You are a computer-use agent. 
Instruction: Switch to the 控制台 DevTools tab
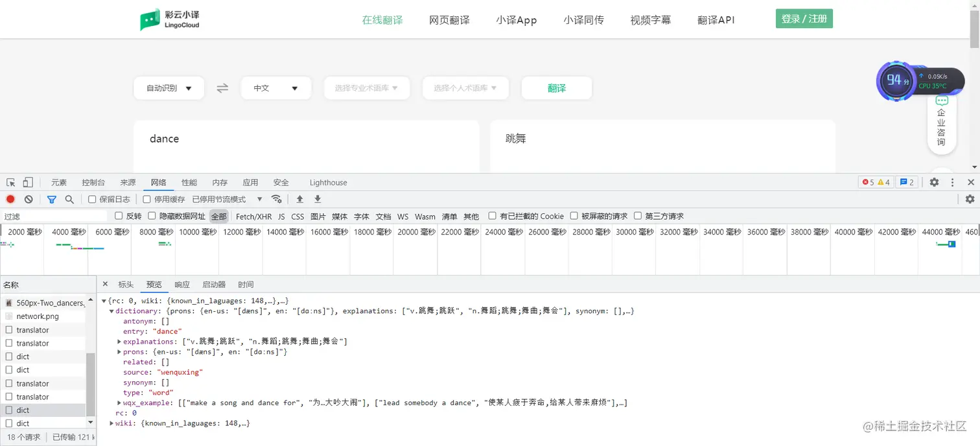pyautogui.click(x=93, y=183)
